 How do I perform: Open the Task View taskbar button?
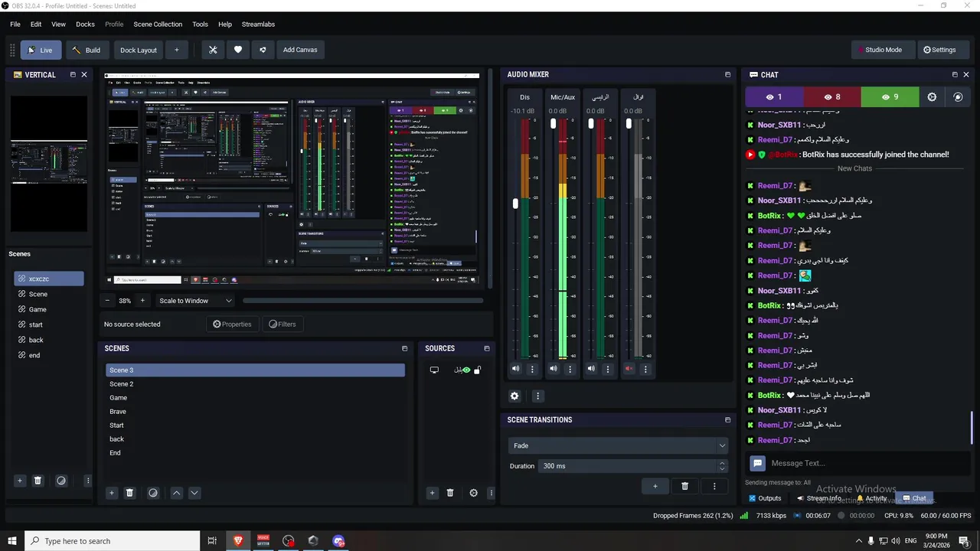point(212,541)
